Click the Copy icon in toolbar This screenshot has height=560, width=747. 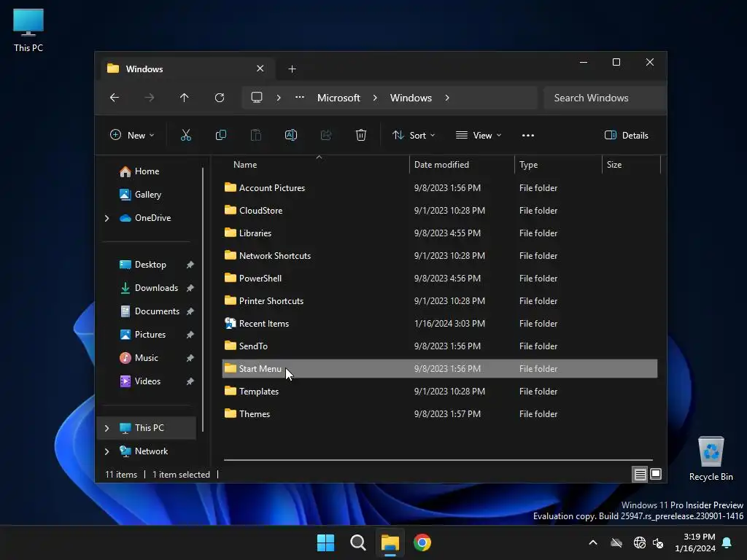[x=220, y=135]
